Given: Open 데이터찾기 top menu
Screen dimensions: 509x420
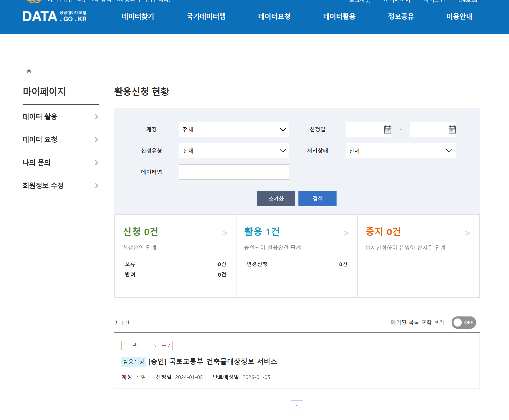Looking at the screenshot, I should [x=138, y=16].
